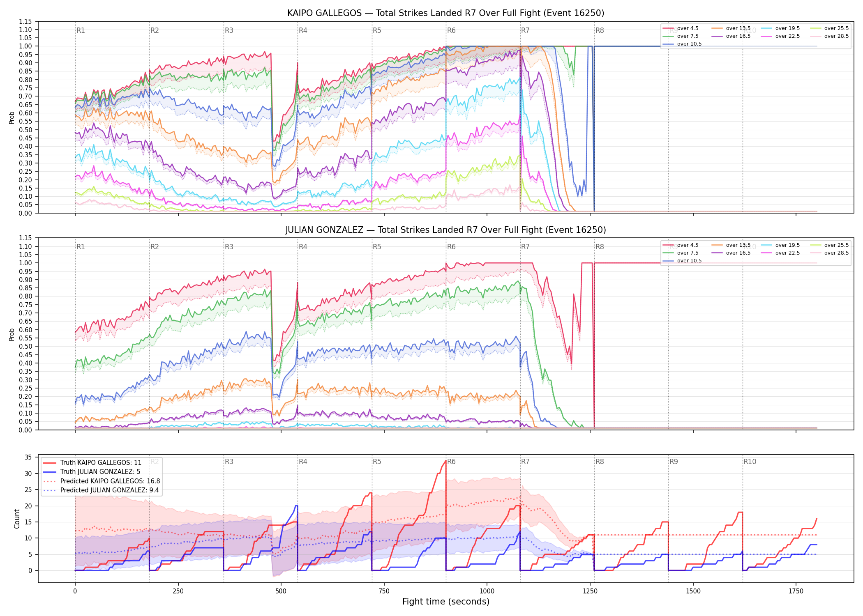
Task: Click R3 marker on the Count chart
Action: click(229, 462)
